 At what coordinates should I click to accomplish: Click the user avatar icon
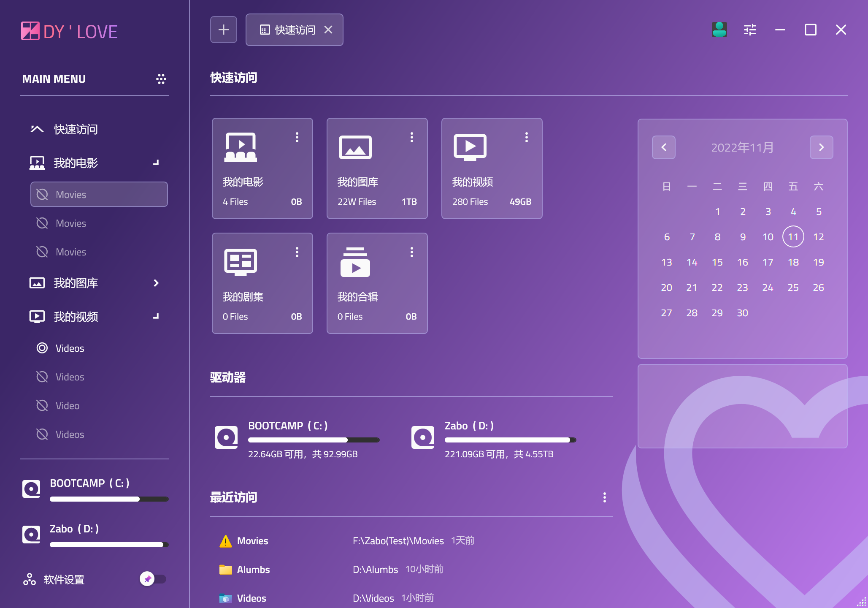click(719, 30)
